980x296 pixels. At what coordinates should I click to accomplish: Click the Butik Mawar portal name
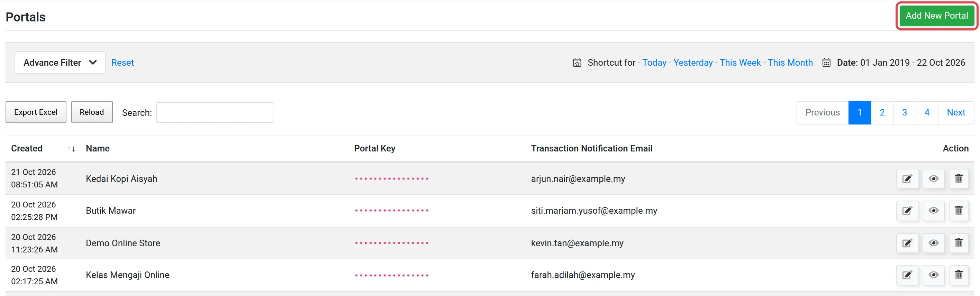(x=111, y=211)
